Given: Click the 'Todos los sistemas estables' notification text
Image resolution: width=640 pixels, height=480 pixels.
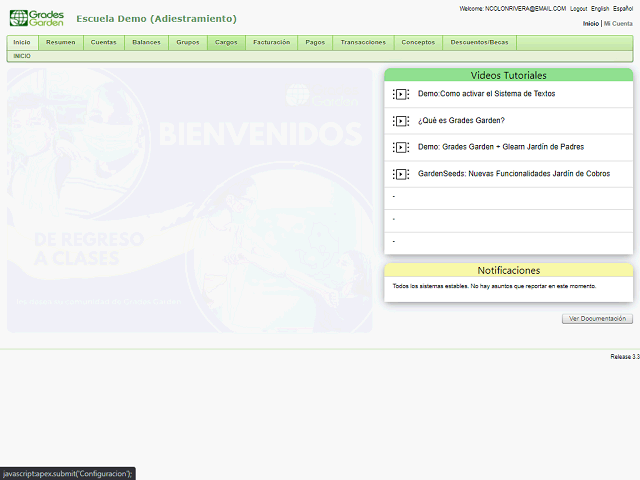Looking at the screenshot, I should 494,286.
